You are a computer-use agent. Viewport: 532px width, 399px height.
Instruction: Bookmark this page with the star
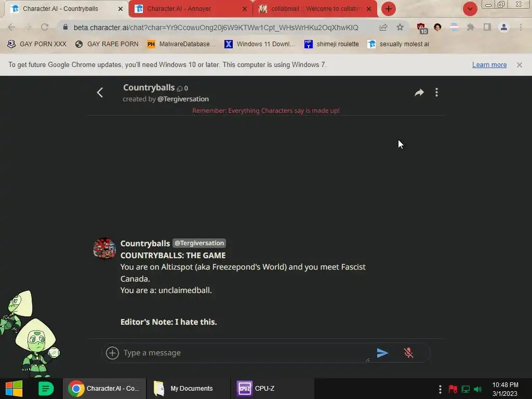400,27
